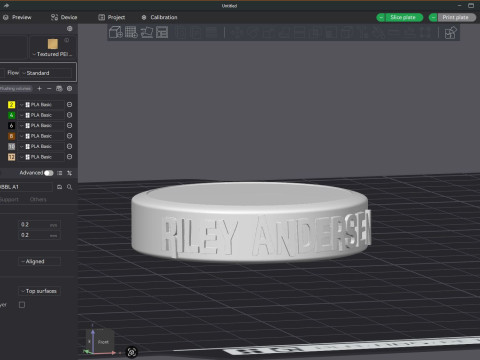Click the Slice plate button

click(403, 17)
